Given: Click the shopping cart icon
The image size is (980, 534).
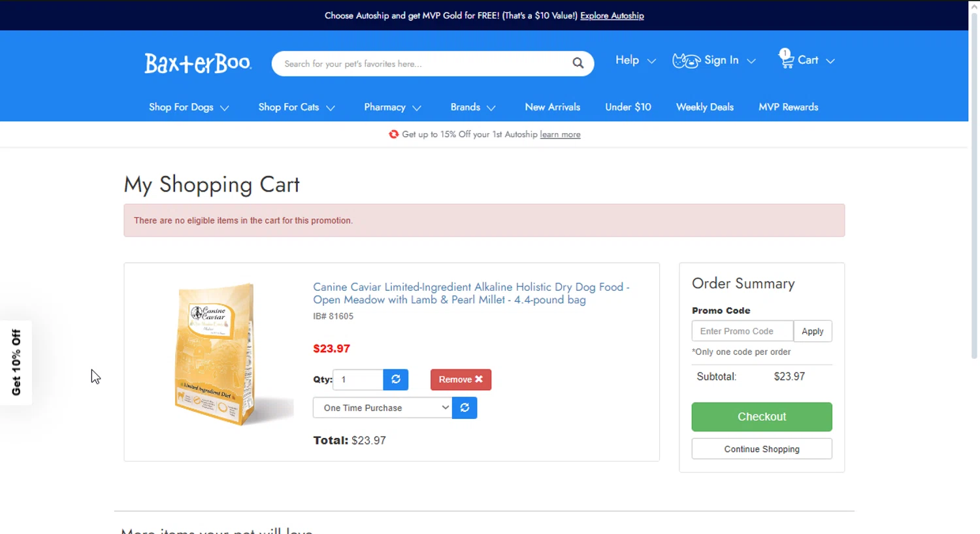Looking at the screenshot, I should pos(786,59).
